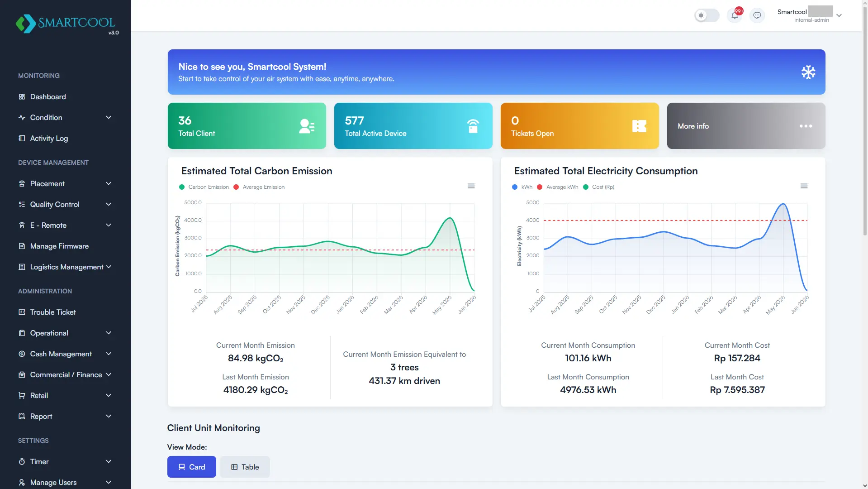This screenshot has width=868, height=489.
Task: Click the E - Remote icon
Action: pyautogui.click(x=22, y=225)
